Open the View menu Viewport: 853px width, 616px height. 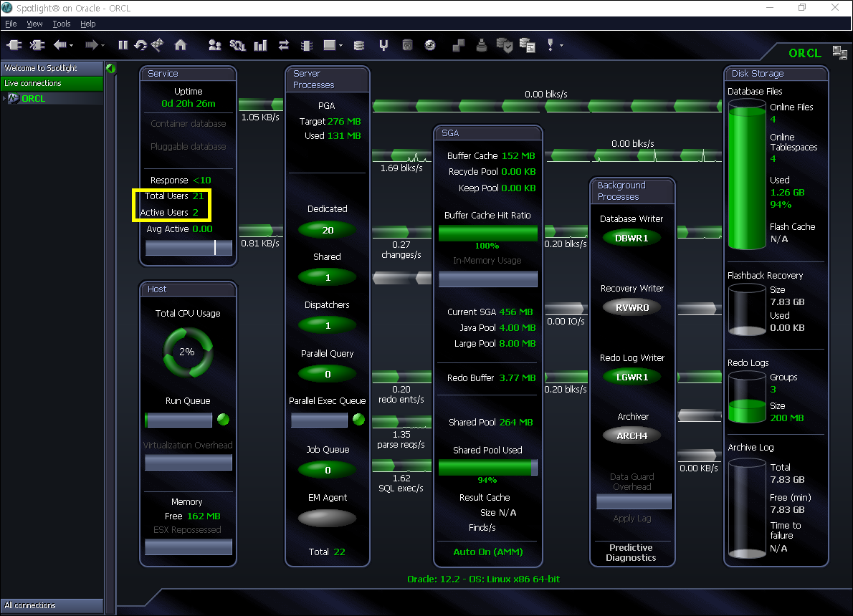[34, 24]
